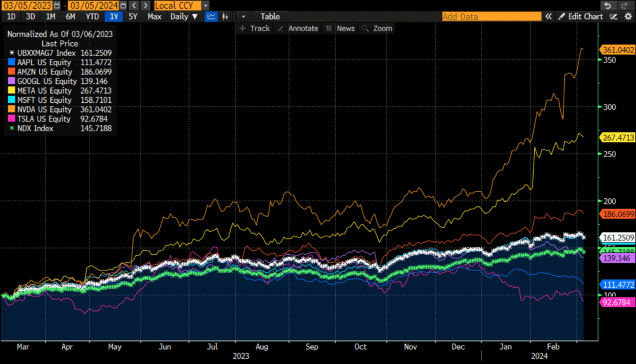Toggle TSLA US Equity line visibility
The width and height of the screenshot is (636, 364).
click(x=11, y=118)
